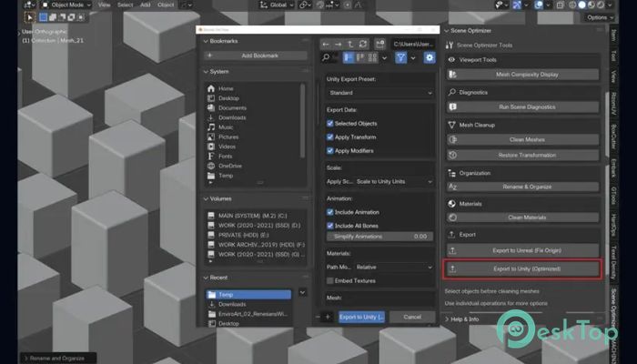Go back to previous folder in file browser
This screenshot has width=637, height=364.
point(326,44)
